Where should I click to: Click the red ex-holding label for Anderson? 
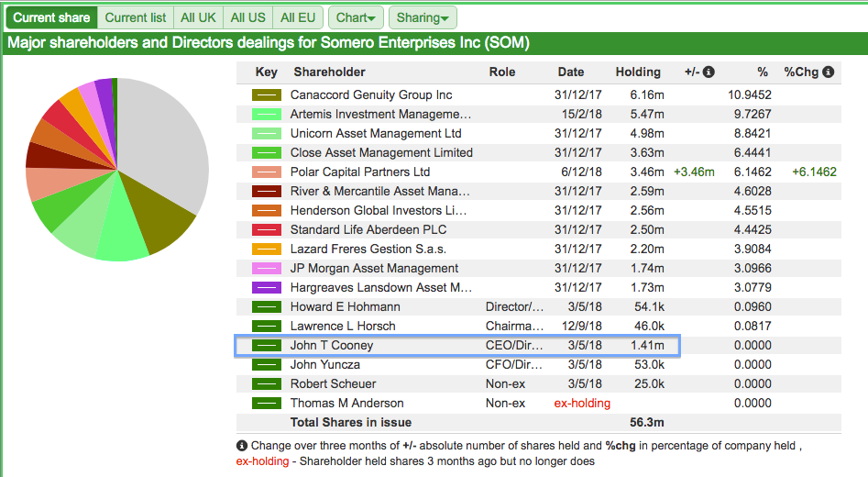pos(582,404)
